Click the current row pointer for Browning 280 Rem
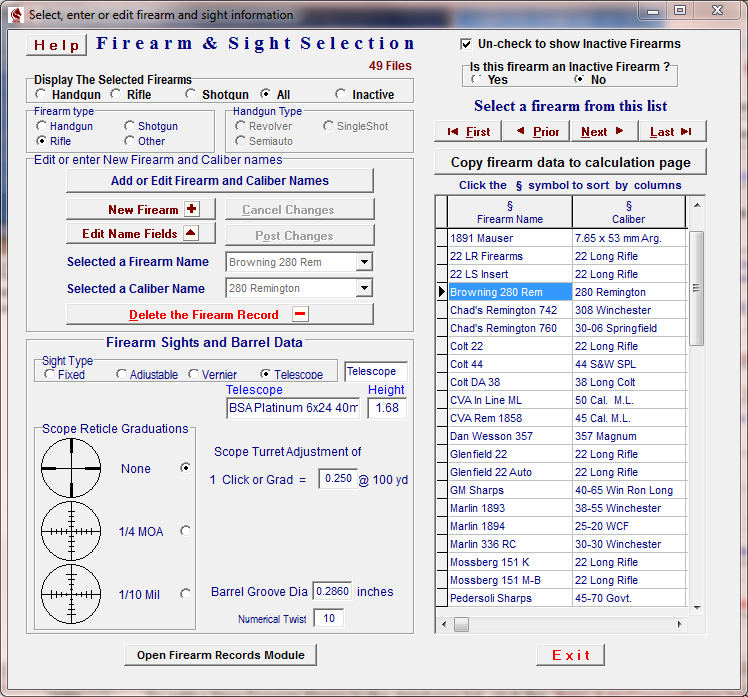Screen dimensions: 748x697 442,291
